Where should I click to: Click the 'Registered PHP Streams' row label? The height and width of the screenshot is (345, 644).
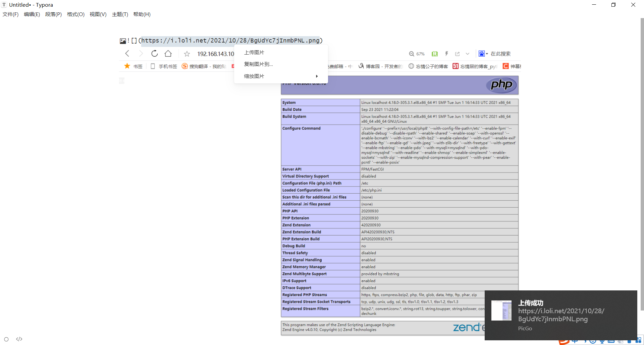click(x=305, y=295)
